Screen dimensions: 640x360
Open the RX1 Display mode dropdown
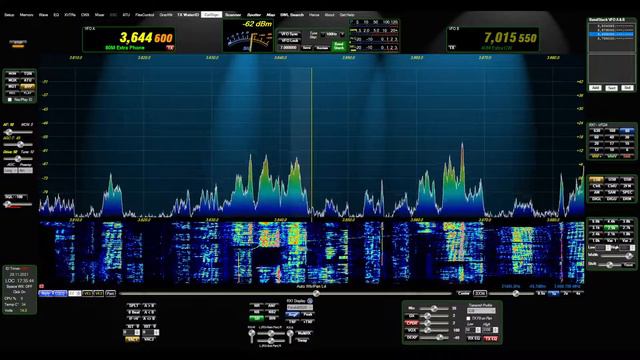(x=300, y=307)
